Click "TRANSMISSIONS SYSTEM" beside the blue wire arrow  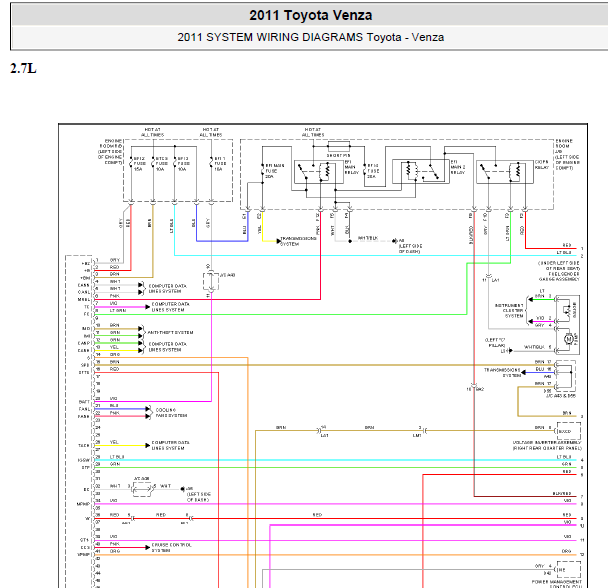(x=502, y=373)
